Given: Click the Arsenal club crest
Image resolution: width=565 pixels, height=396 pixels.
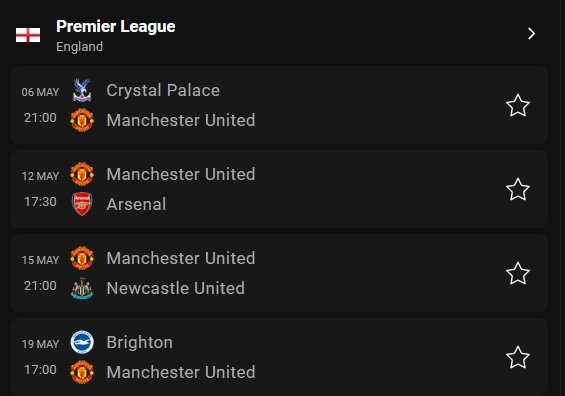Looking at the screenshot, I should [82, 204].
